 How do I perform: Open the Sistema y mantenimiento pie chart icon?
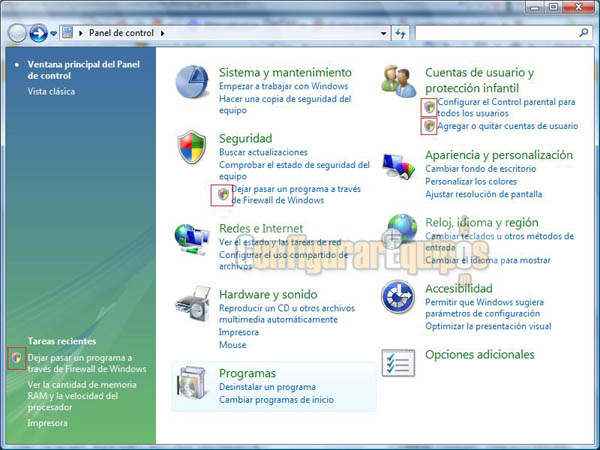(192, 82)
